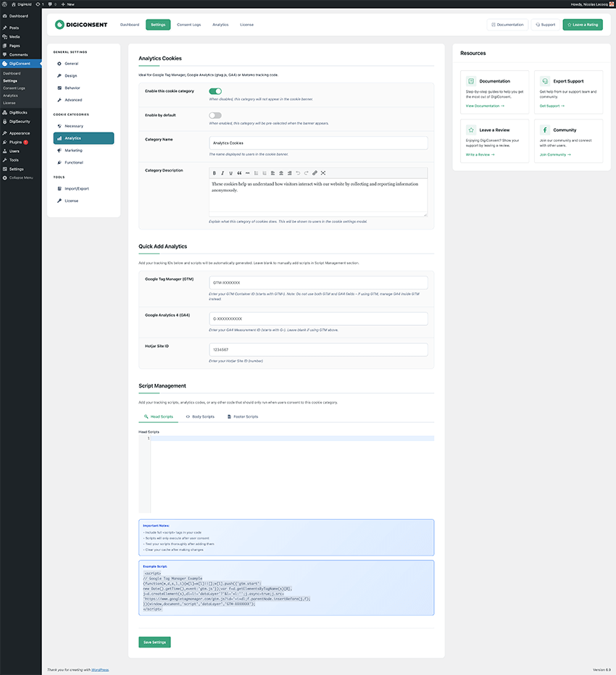This screenshot has width=616, height=675.
Task: Click the Google Tag Manager ID field
Action: click(x=318, y=282)
